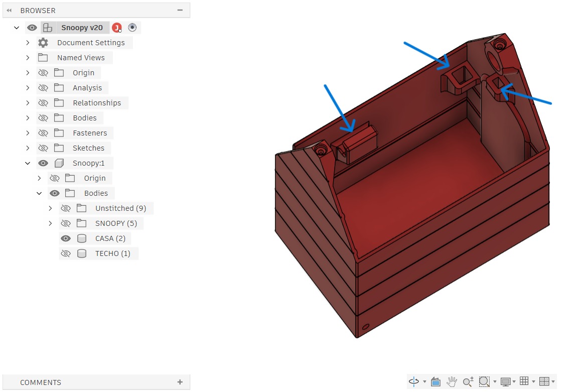Image resolution: width=581 pixels, height=392 pixels.
Task: Show the Analysis folder
Action: (43, 88)
